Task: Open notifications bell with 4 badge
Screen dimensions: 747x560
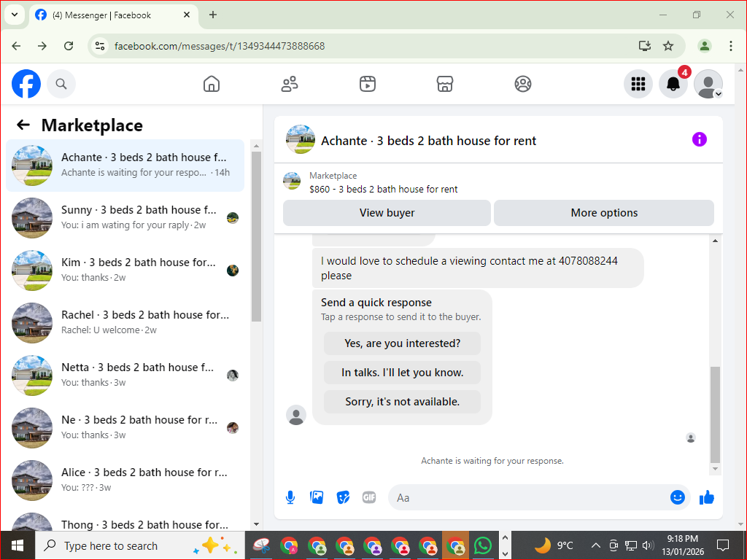Action: click(x=673, y=84)
